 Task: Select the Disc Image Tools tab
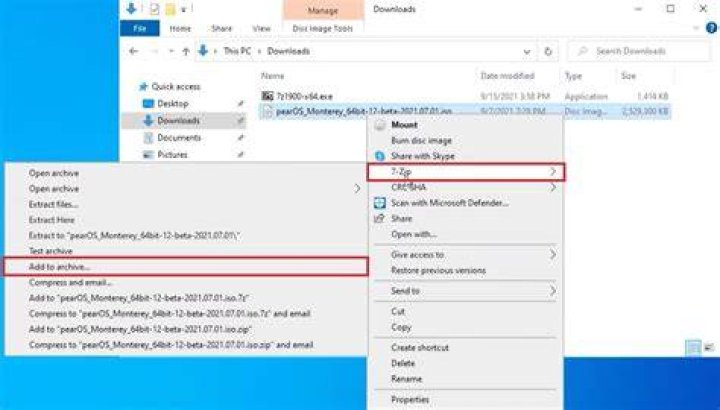323,28
